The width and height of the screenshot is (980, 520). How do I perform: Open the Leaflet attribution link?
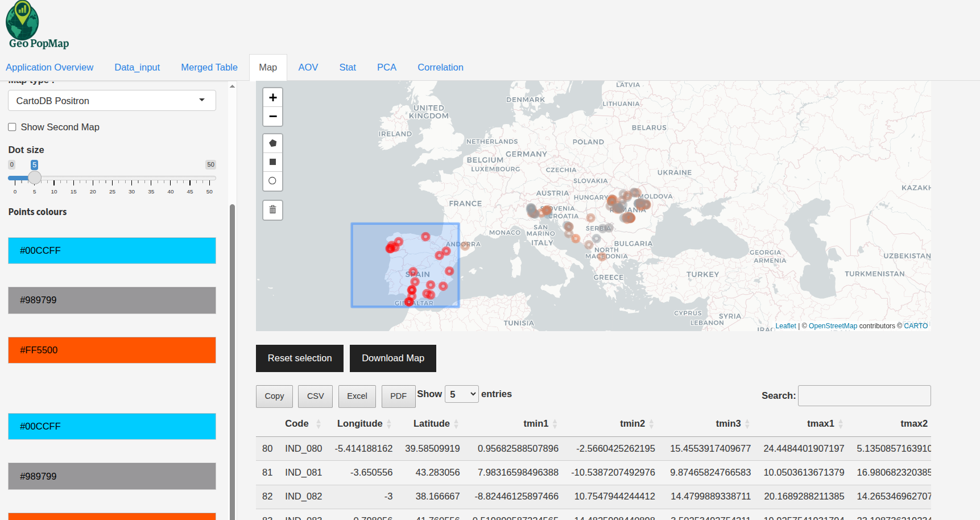[x=785, y=326]
